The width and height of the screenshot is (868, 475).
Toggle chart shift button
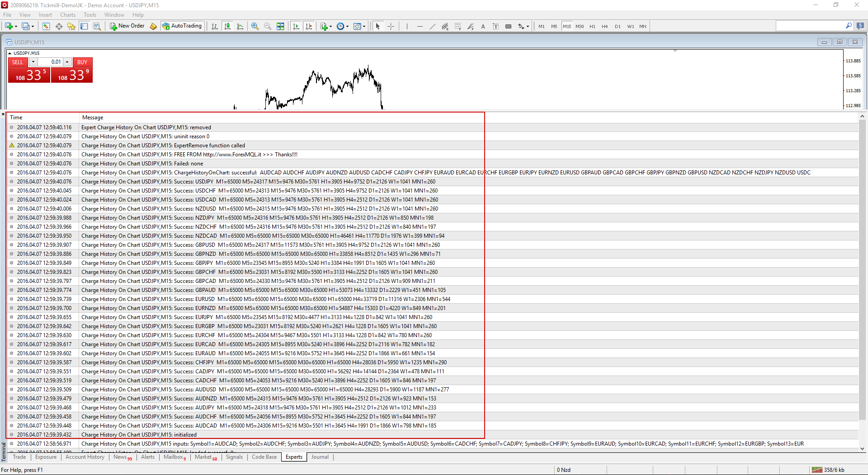point(309,26)
